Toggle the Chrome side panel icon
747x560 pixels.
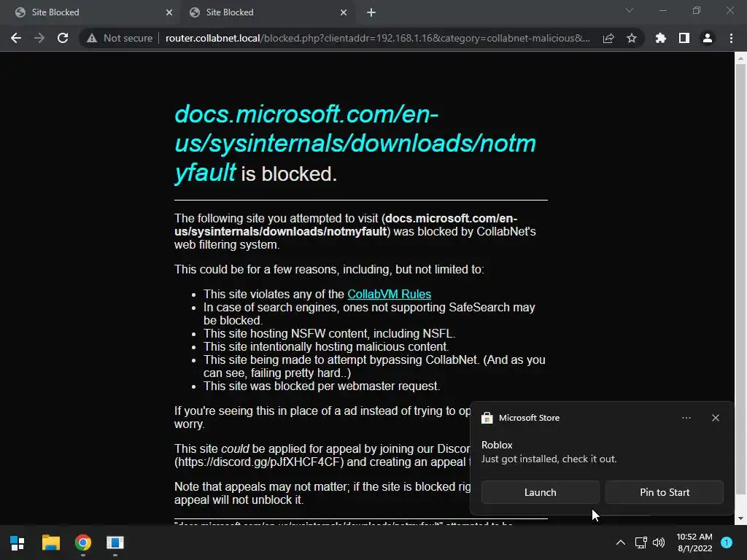[x=684, y=38]
